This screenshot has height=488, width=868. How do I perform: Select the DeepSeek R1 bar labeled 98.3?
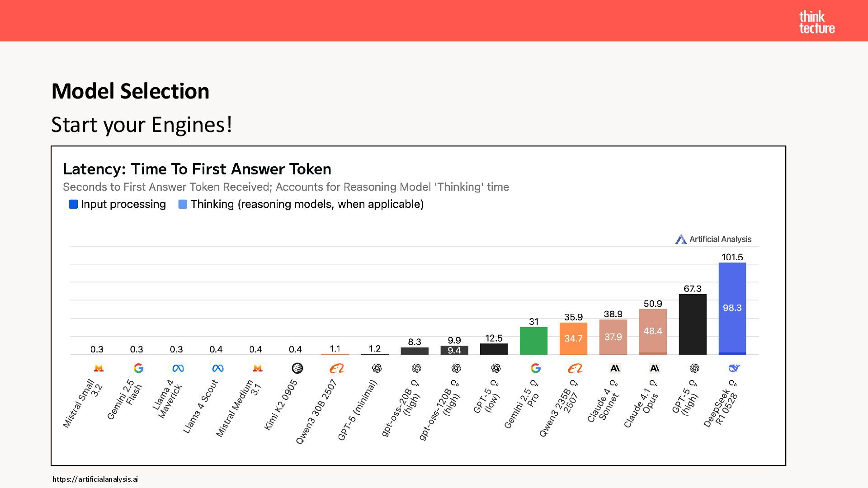pyautogui.click(x=732, y=308)
